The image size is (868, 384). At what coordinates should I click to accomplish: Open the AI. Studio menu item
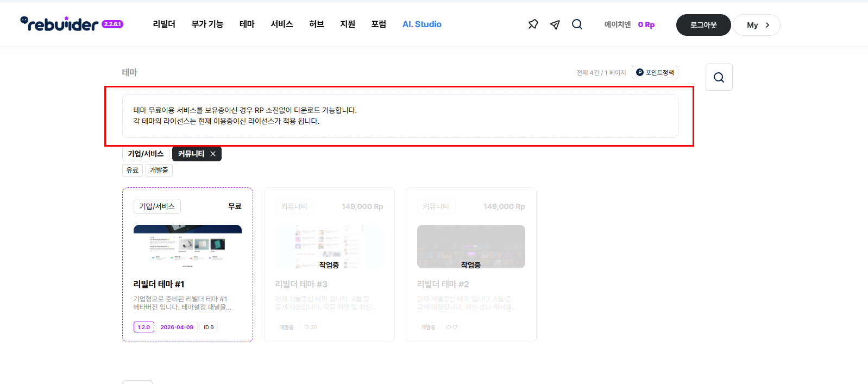(x=422, y=24)
